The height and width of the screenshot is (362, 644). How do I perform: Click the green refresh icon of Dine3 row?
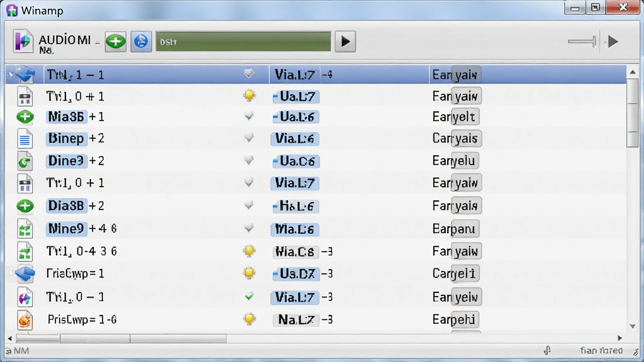click(x=25, y=161)
